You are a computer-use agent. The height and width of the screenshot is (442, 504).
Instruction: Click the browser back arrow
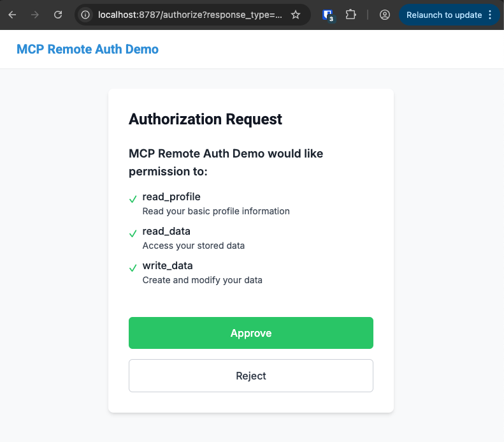(12, 15)
